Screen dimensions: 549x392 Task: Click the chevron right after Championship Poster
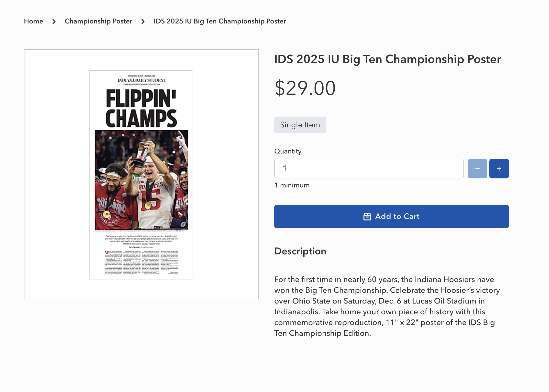[143, 22]
